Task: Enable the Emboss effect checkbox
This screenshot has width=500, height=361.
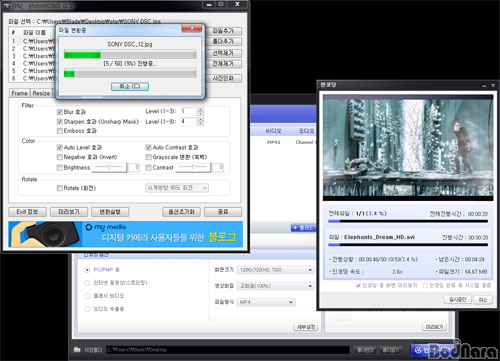Action: [x=60, y=131]
